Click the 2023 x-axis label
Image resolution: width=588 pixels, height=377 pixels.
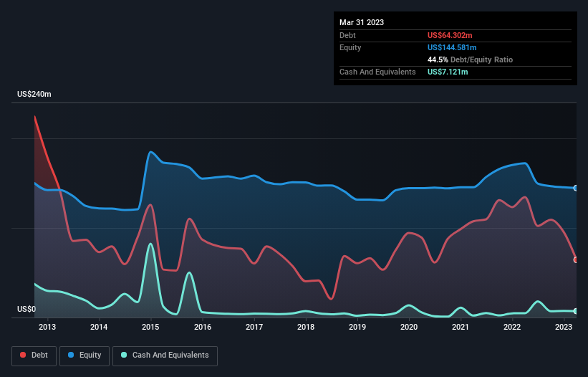tap(564, 327)
